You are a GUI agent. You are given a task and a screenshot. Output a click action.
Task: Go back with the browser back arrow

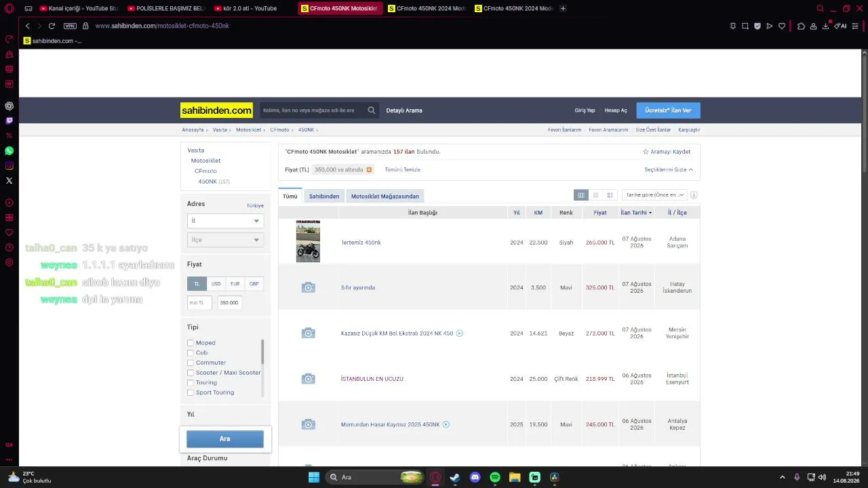[x=28, y=26]
